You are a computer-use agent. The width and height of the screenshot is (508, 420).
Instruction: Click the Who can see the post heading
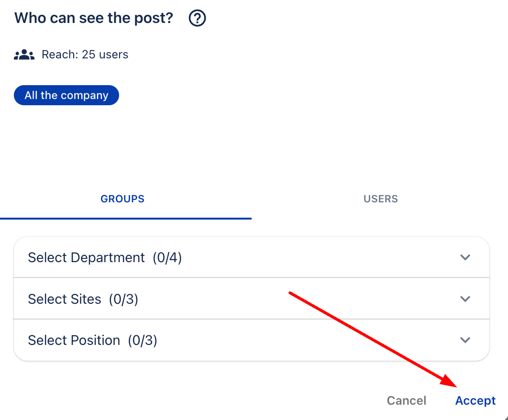tap(94, 18)
